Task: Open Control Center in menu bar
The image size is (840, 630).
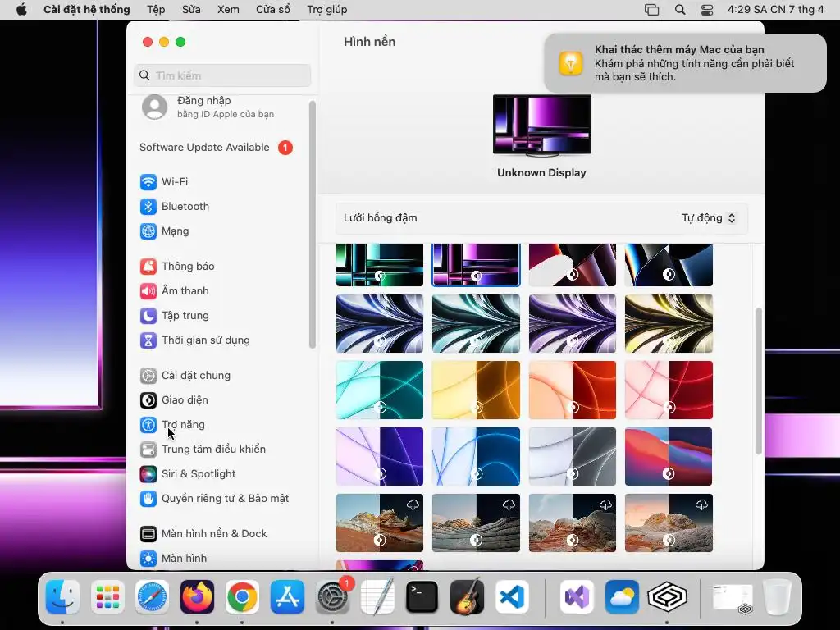Action: point(707,10)
